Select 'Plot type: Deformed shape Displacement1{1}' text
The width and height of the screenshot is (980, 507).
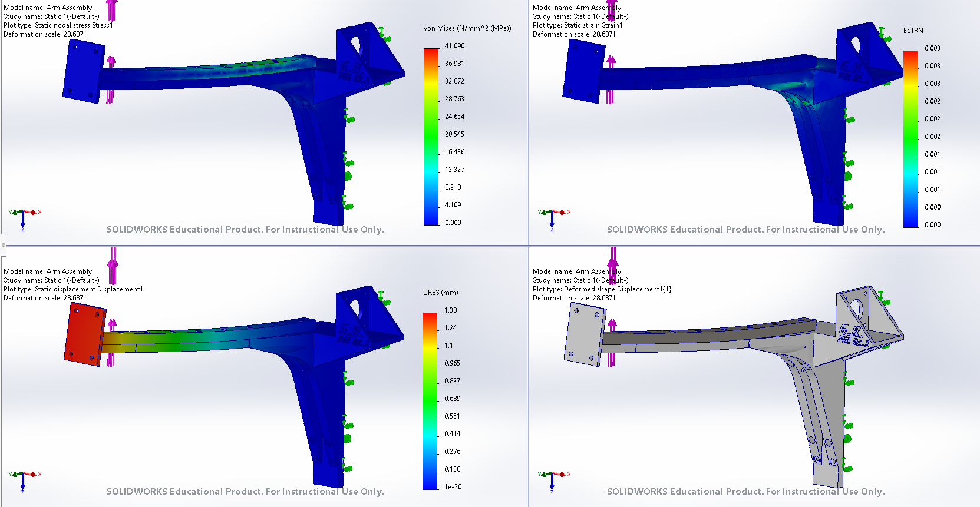[x=602, y=289]
